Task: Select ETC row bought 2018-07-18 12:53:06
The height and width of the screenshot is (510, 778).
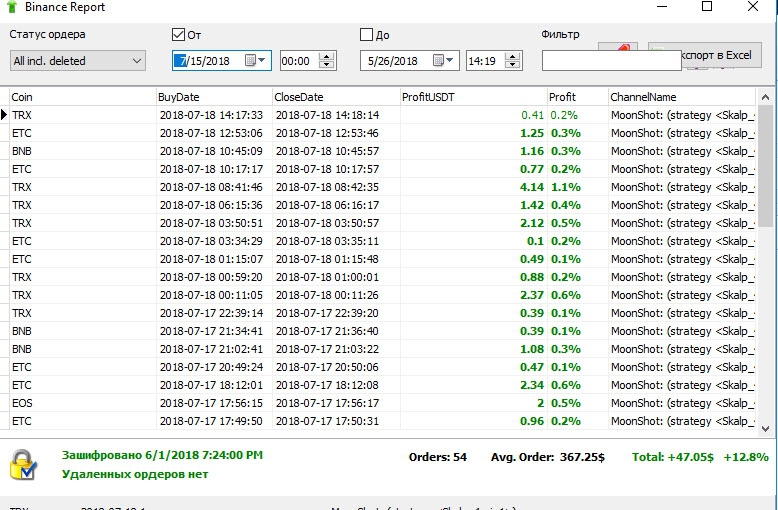Action: click(x=383, y=133)
